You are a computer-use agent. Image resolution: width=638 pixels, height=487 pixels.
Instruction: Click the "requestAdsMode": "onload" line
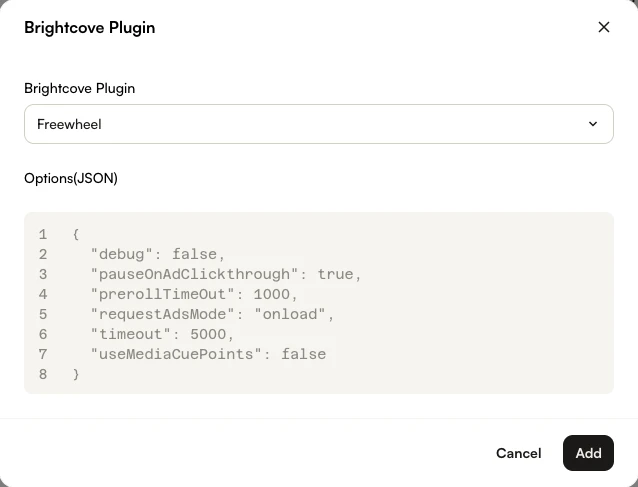pos(212,314)
